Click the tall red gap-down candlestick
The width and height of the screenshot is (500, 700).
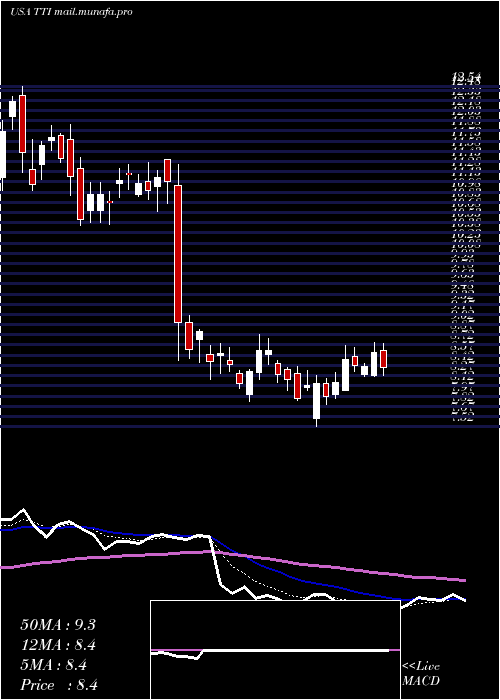point(178,254)
